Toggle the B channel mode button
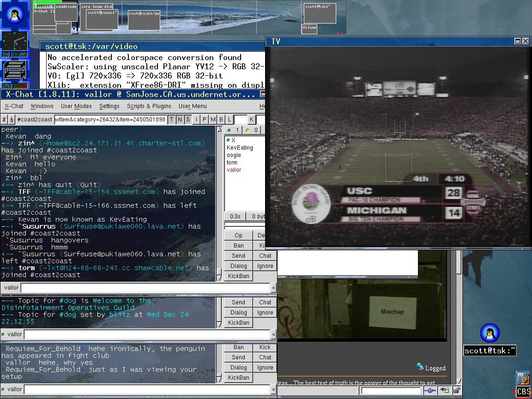 [x=221, y=120]
